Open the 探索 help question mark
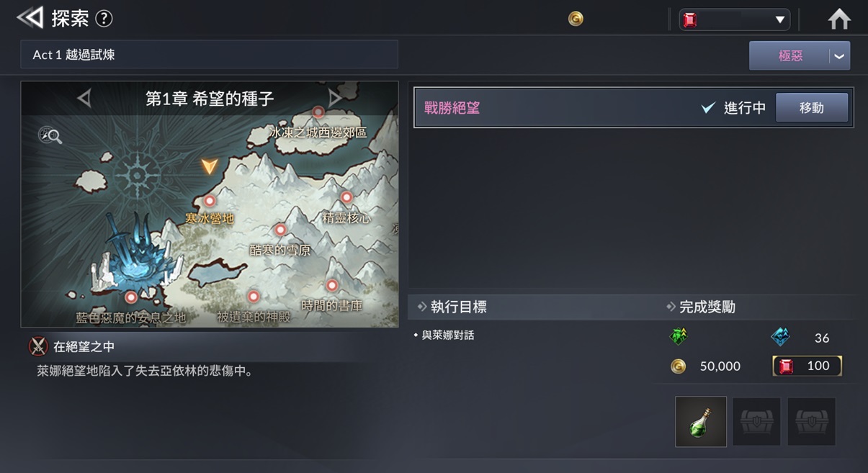This screenshot has width=868, height=473. coord(104,19)
